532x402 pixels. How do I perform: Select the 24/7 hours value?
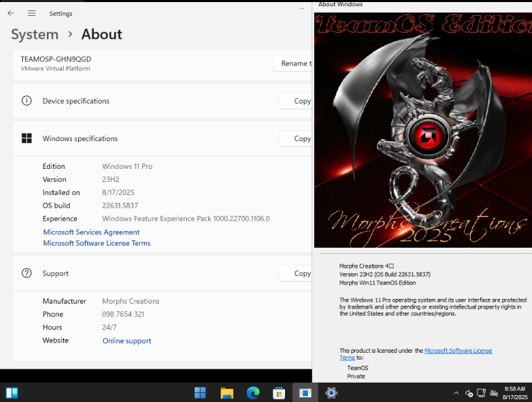tap(109, 327)
